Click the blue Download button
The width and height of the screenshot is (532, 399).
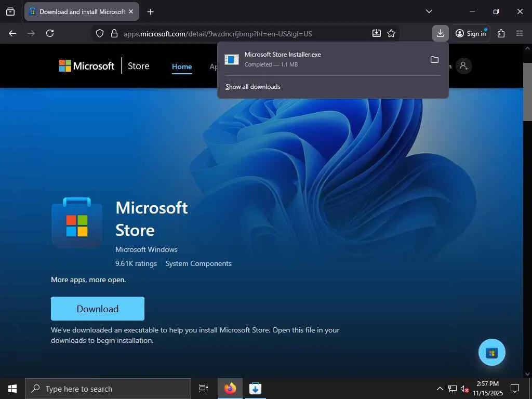pyautogui.click(x=98, y=309)
